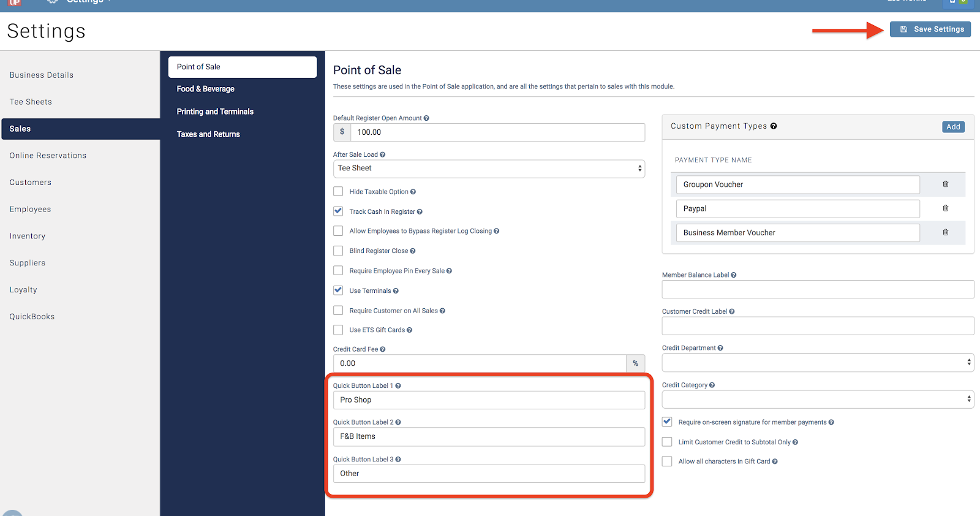Edit Quick Button Label 1 Pro Shop field
This screenshot has width=980, height=516.
(489, 400)
